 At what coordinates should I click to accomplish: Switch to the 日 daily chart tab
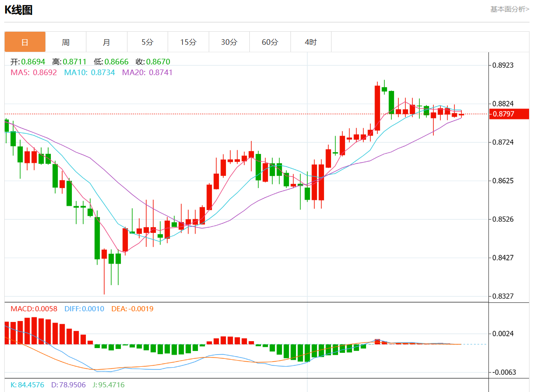click(25, 42)
